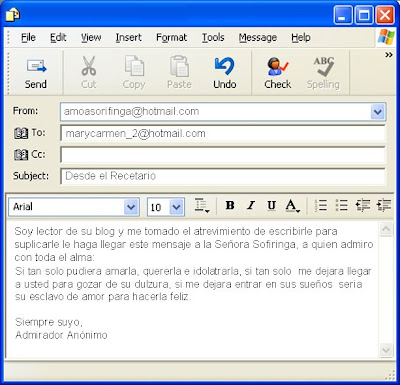The height and width of the screenshot is (385, 400).
Task: Open paragraph style formatting button
Action: [x=202, y=206]
